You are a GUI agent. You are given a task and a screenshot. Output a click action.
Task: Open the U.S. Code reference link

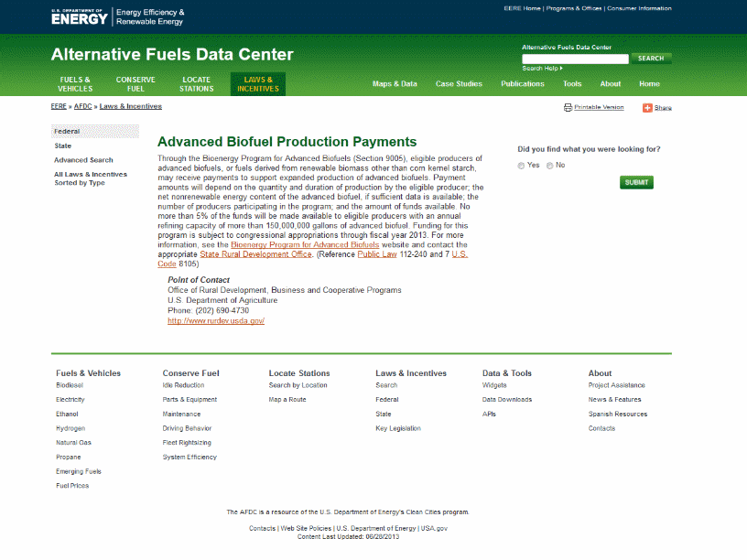coord(460,254)
